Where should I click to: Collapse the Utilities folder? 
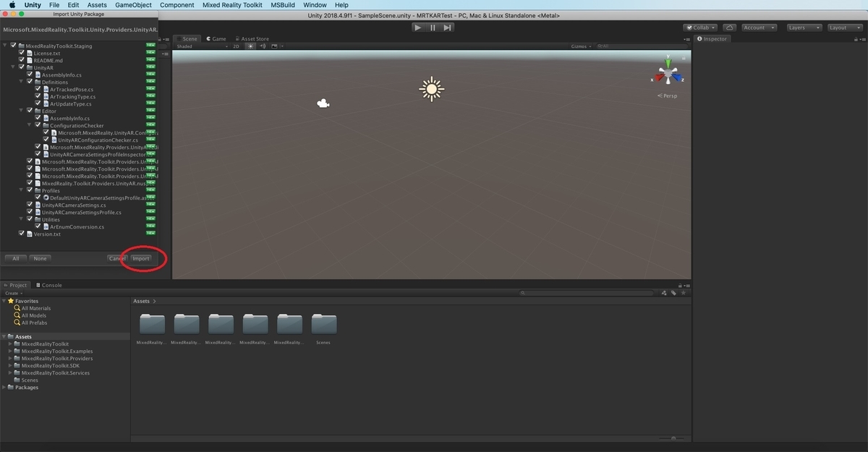pyautogui.click(x=22, y=219)
